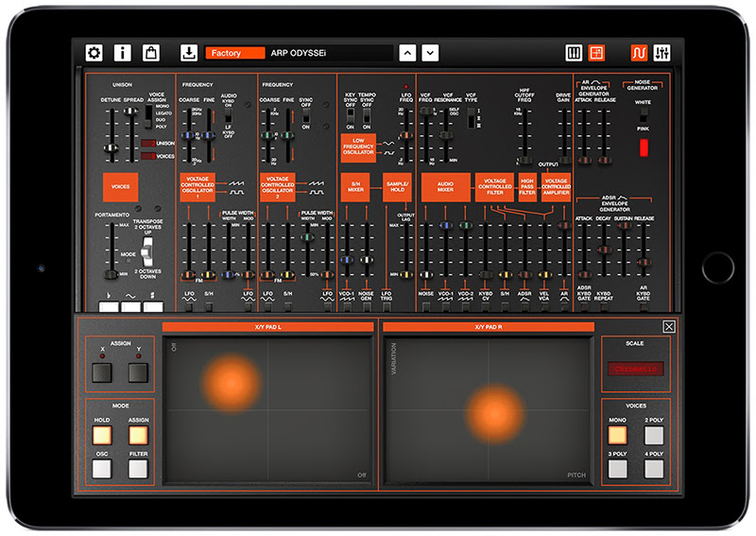Image resolution: width=756 pixels, height=536 pixels.
Task: Tap the vibrato wave pad
Action: (131, 306)
